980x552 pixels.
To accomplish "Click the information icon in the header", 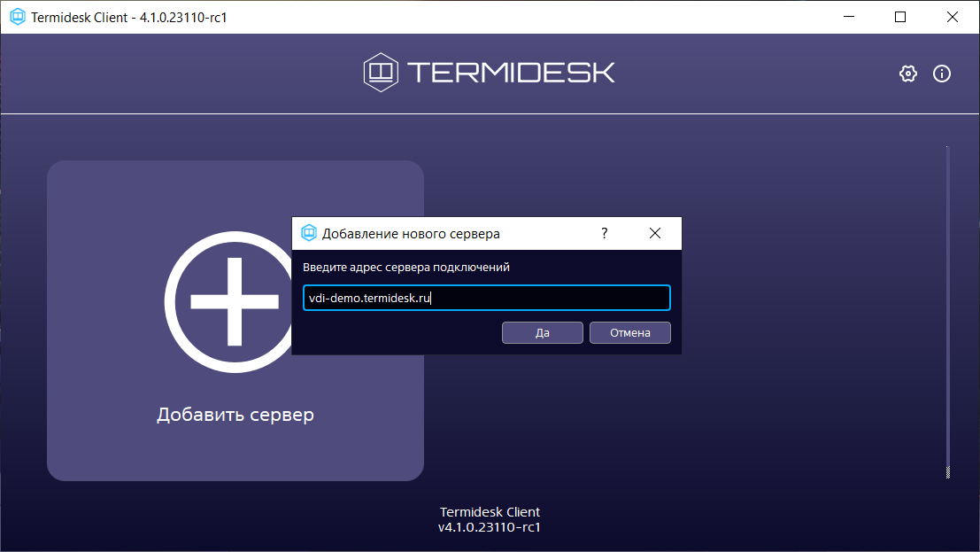I will coord(942,74).
